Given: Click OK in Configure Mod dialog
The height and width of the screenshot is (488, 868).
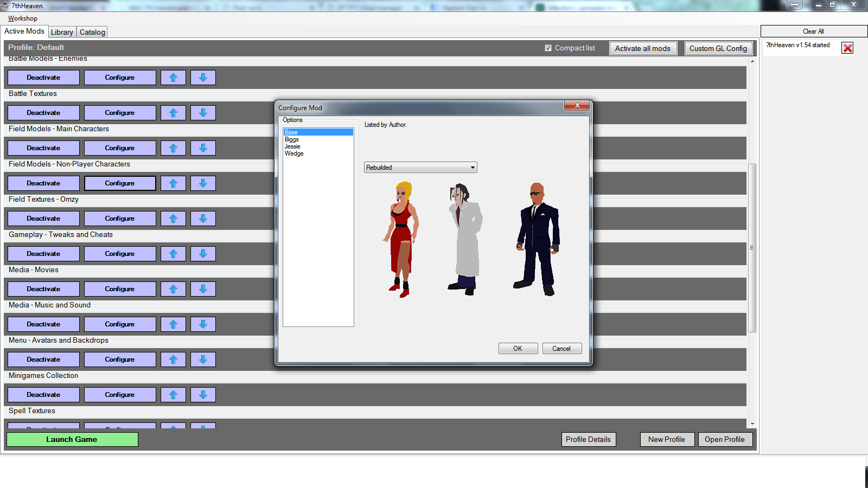Looking at the screenshot, I should coord(518,349).
